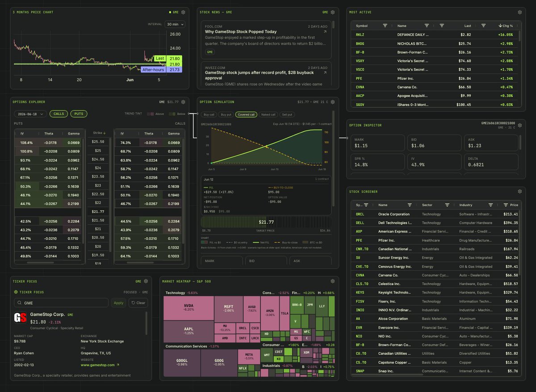This screenshot has height=392, width=536.
Task: Filter Most Active by Symbol column icon
Action: [385, 26]
